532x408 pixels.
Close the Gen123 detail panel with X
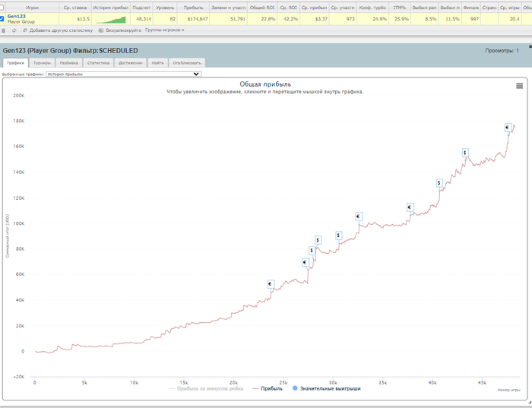(x=530, y=46)
